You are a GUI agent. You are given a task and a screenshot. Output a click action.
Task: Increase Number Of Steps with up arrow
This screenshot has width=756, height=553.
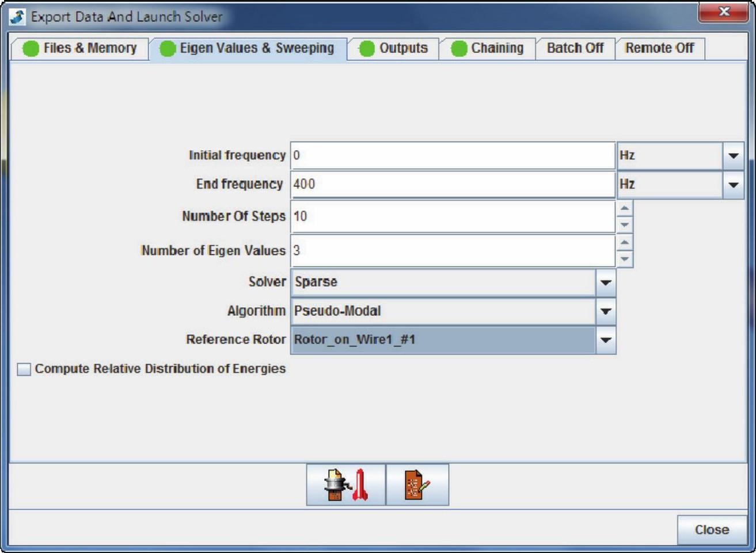pos(624,208)
